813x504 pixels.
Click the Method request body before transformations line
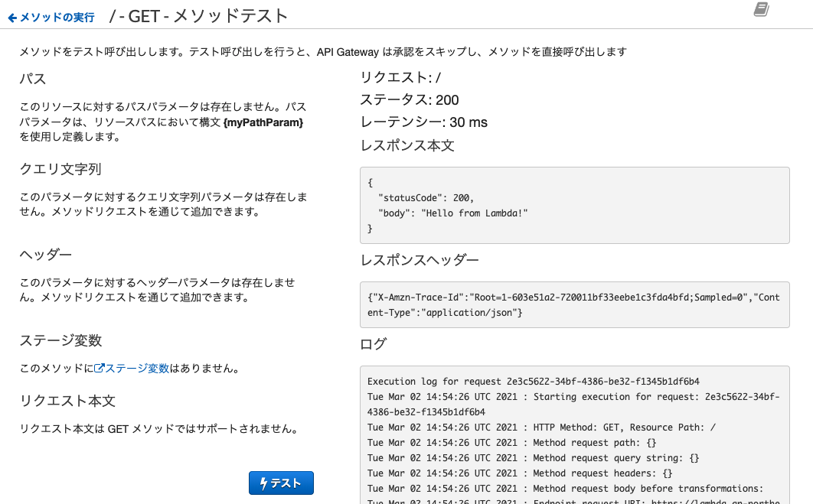point(565,489)
